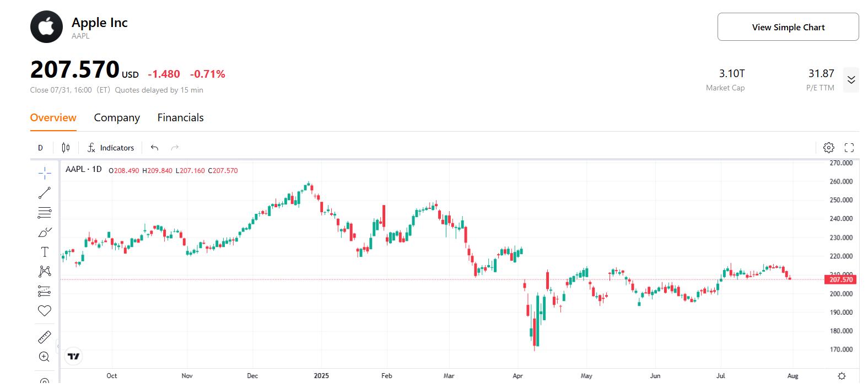
Task: Collapse the drawing toolbar side handle
Action: (58, 346)
